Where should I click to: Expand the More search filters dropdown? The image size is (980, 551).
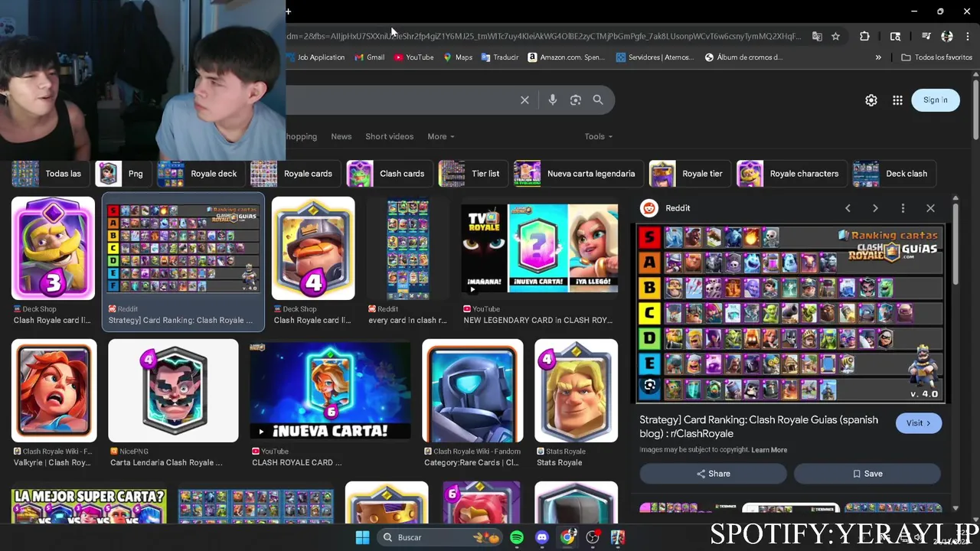pos(440,136)
